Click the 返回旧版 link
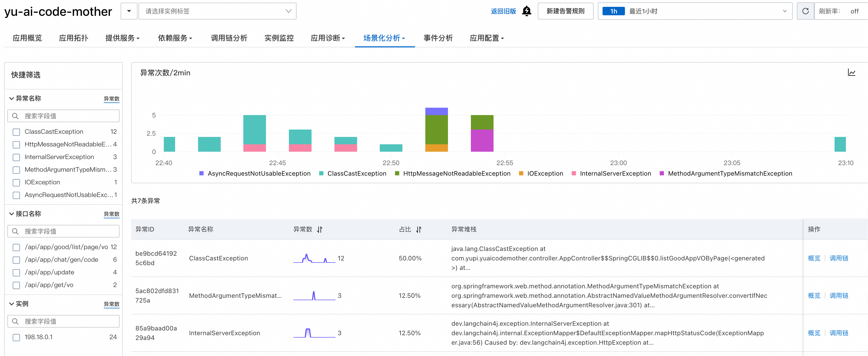868x356 pixels. point(503,11)
